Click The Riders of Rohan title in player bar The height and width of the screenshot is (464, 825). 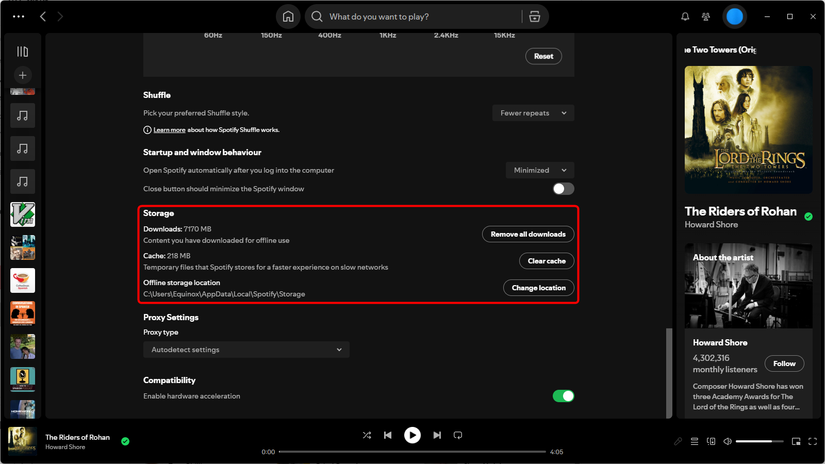point(77,437)
